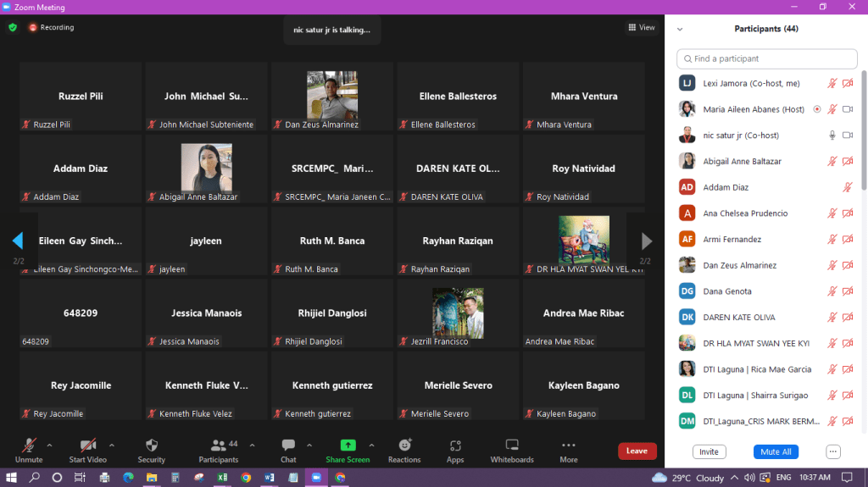
Task: Click the More options ellipsis in toolbar
Action: 568,445
